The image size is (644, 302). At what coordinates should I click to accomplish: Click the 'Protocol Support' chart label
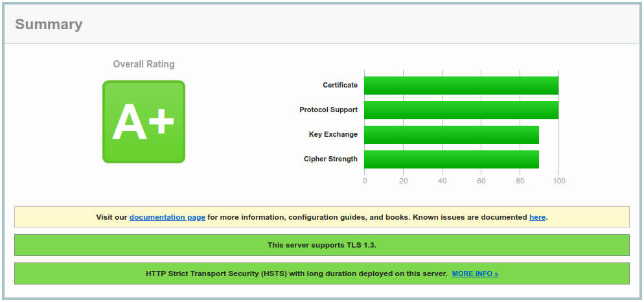328,110
